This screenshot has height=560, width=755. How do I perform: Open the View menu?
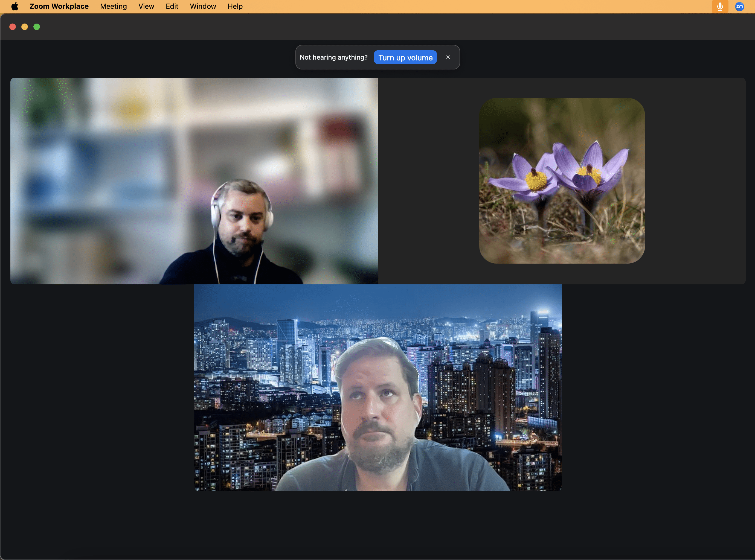pyautogui.click(x=146, y=7)
